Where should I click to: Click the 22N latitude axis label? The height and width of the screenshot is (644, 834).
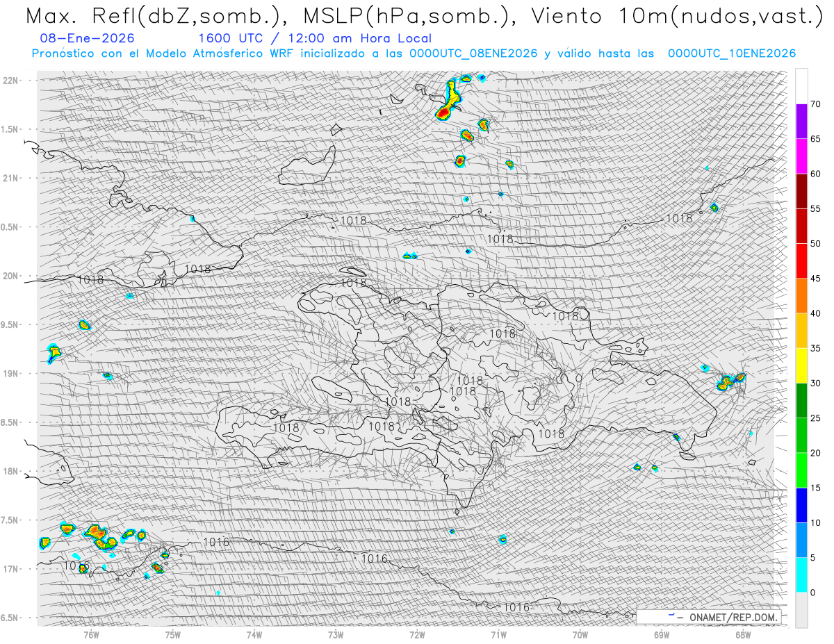pos(11,81)
